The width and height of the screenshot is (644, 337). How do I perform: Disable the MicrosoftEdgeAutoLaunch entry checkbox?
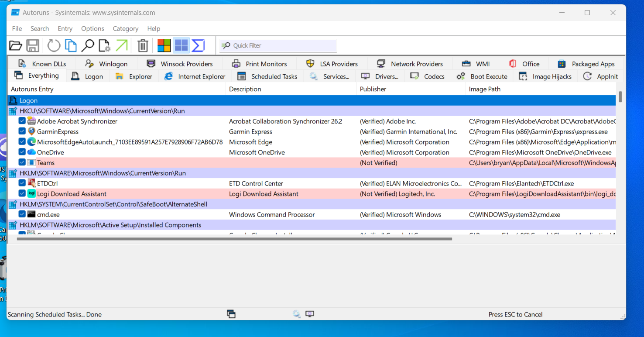[22, 142]
